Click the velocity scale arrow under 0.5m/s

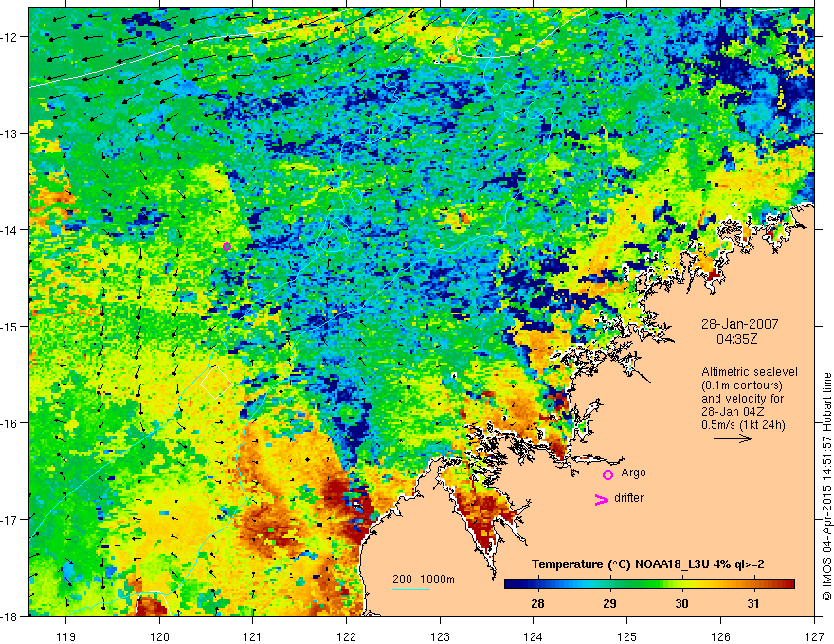tap(733, 438)
